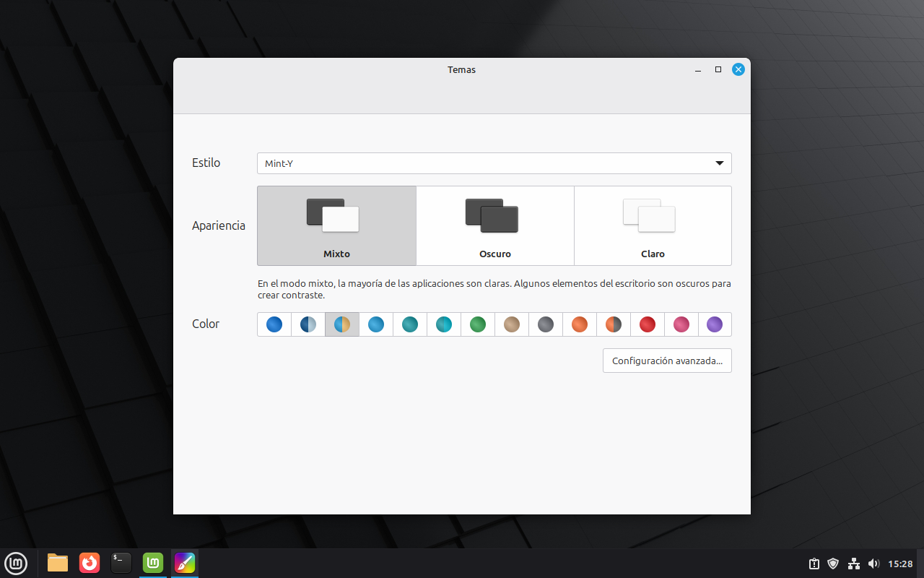Pick the pink color swatch

(x=681, y=324)
